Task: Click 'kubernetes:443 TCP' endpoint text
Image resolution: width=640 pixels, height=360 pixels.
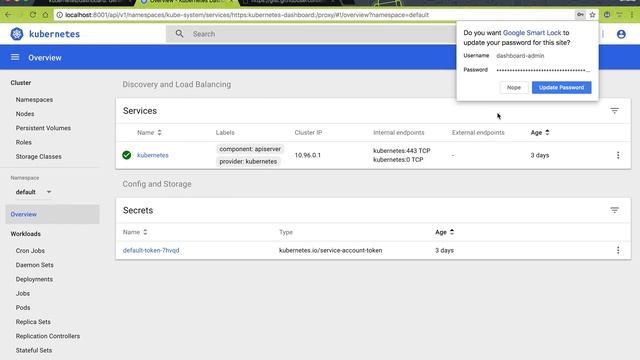Action: [402, 151]
